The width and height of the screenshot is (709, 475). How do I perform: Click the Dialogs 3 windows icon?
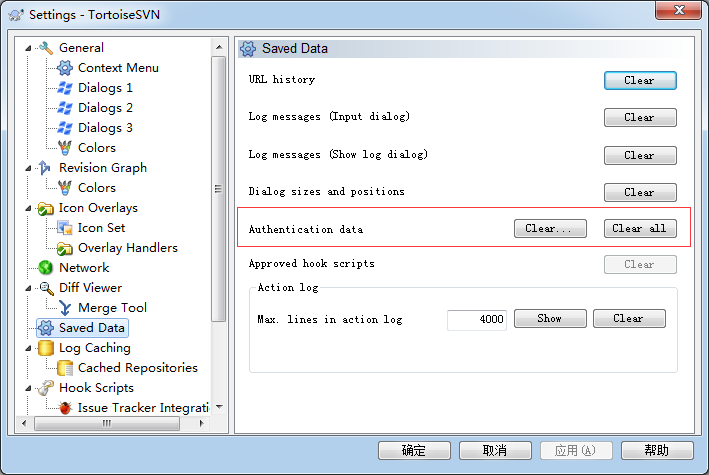coord(65,128)
